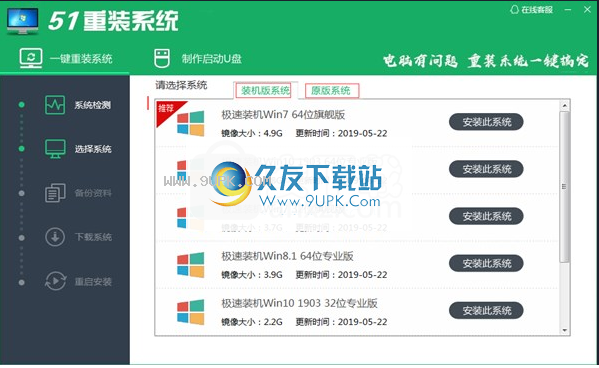
Task: Minimize the 51重装系统 window
Action: pyautogui.click(x=568, y=10)
